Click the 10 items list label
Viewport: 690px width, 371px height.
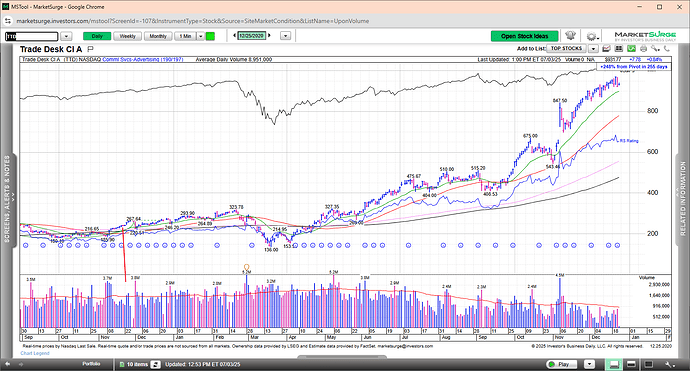pos(138,364)
